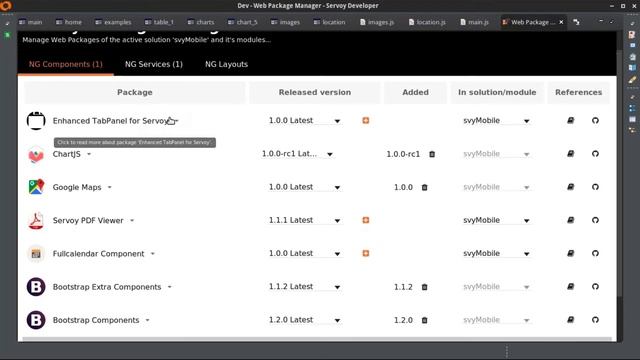The height and width of the screenshot is (360, 640).
Task: Open GitHub link icon for ChartJS
Action: pos(595,154)
